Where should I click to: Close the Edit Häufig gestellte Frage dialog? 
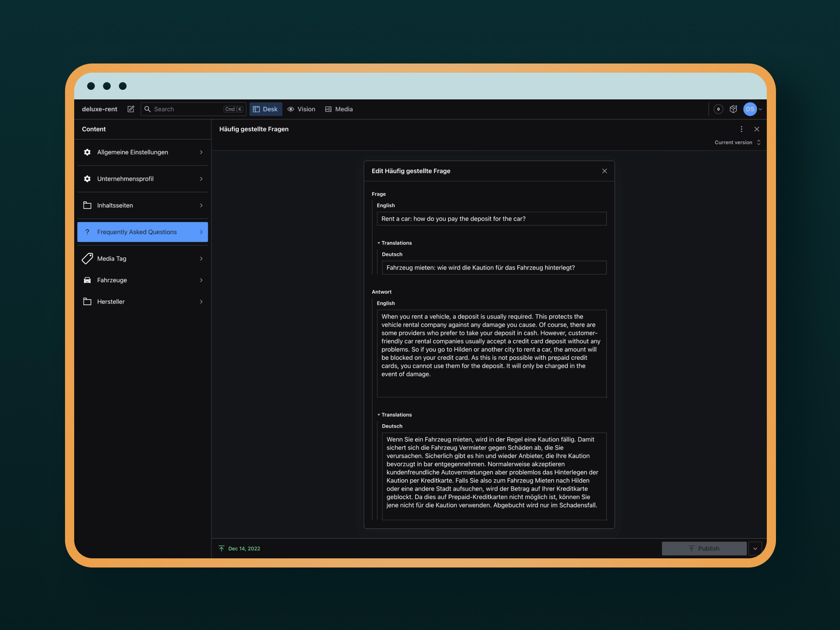point(604,171)
